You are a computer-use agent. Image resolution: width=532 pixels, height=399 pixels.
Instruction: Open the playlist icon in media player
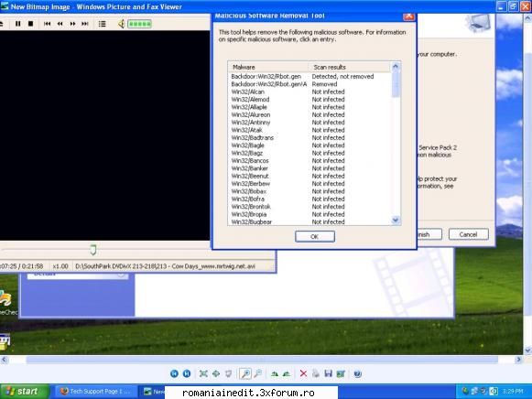point(102,24)
